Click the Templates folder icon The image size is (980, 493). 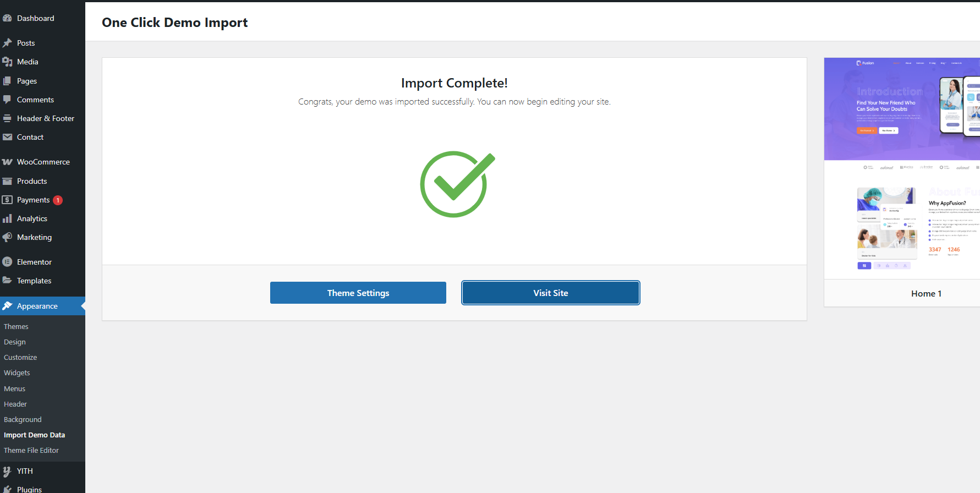pyautogui.click(x=7, y=281)
